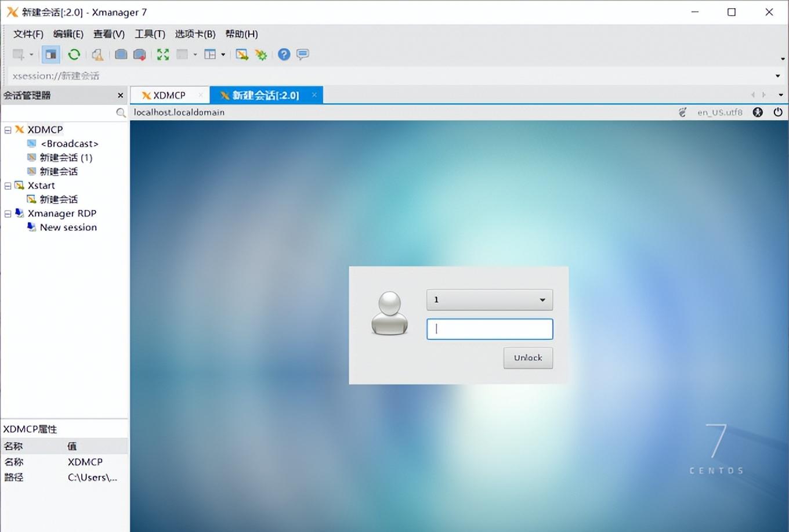Open the user selection dropdown showing 1
789x532 pixels.
[489, 299]
